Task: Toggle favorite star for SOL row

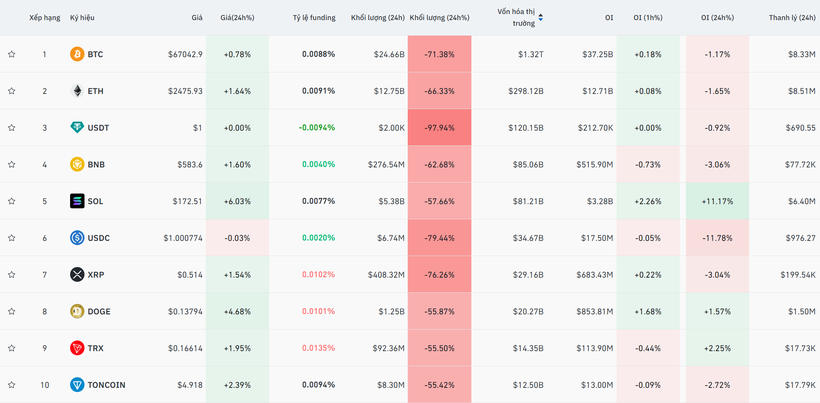Action: click(x=12, y=201)
